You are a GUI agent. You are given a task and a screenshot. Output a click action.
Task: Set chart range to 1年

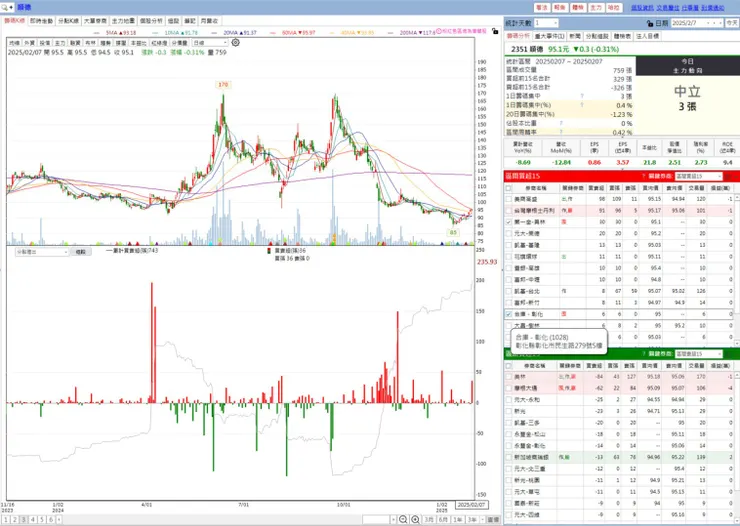tap(458, 519)
